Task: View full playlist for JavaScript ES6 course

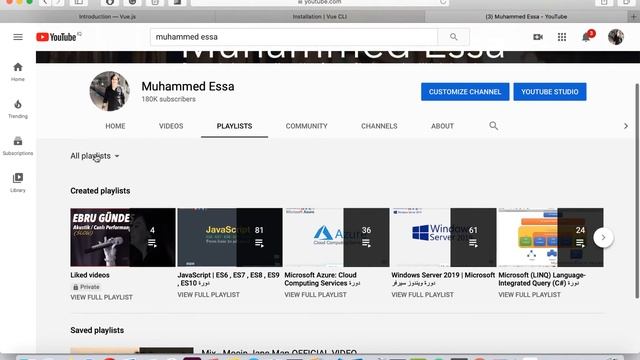Action: tap(208, 295)
